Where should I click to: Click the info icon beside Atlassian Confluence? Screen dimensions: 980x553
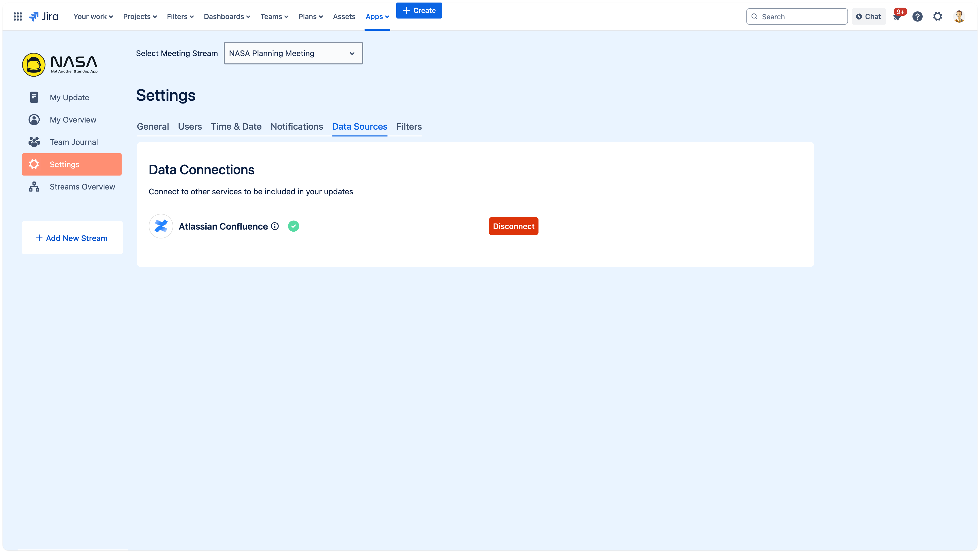275,226
